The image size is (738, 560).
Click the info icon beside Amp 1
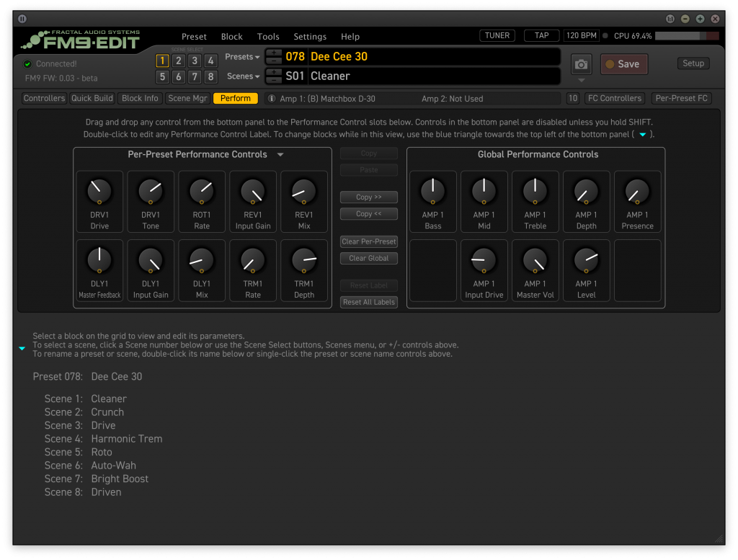click(272, 99)
